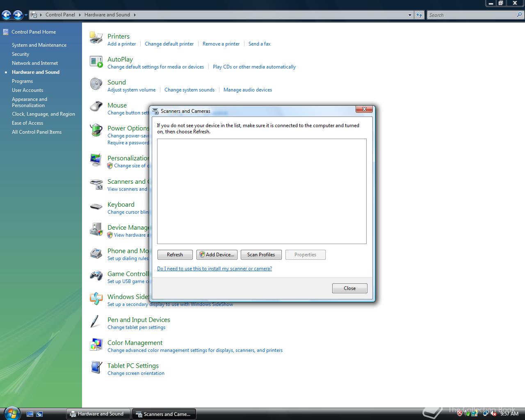Click Change default printer link
This screenshot has height=420, width=525.
tap(169, 44)
